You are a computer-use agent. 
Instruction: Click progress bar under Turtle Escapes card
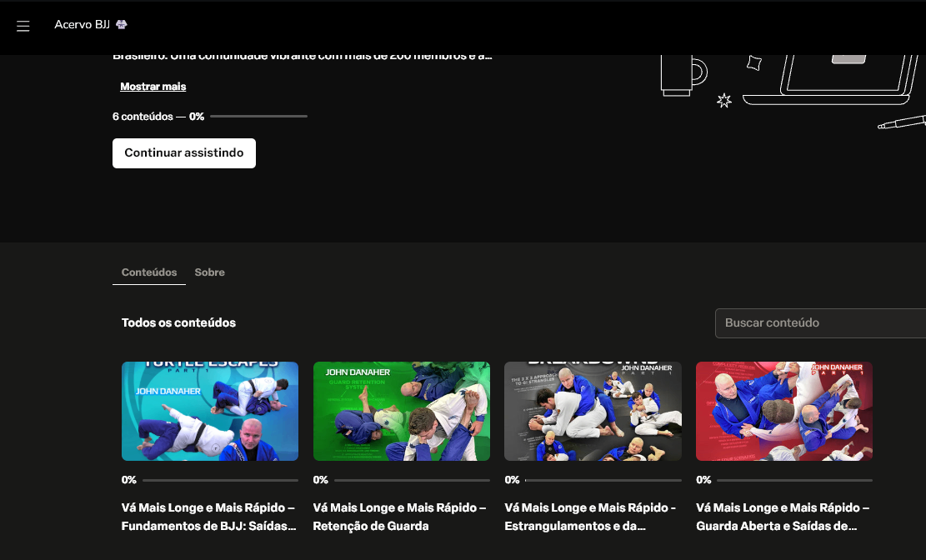[x=220, y=480]
